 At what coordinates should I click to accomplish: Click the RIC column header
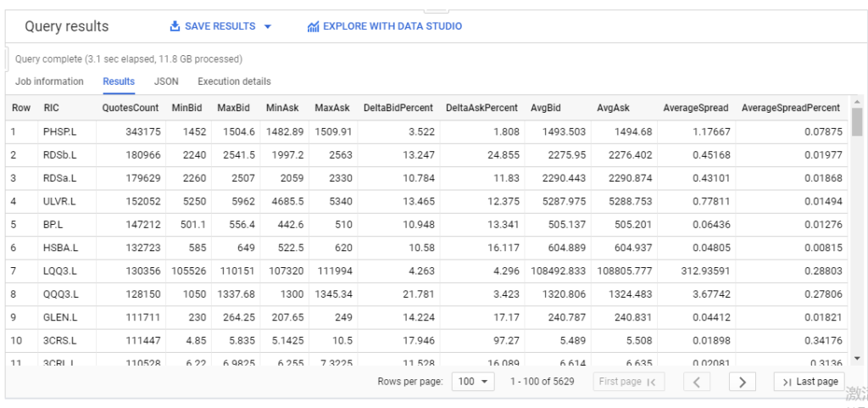tap(52, 108)
